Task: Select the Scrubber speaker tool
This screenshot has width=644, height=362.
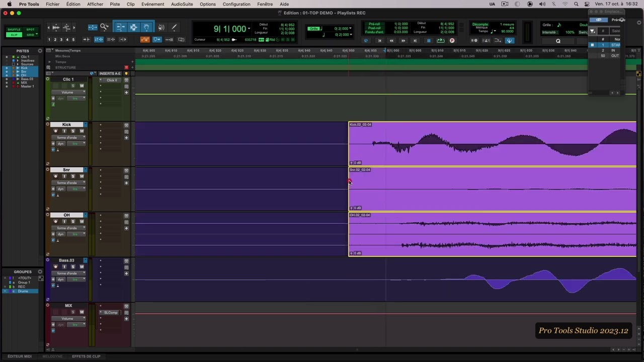Action: (161, 28)
